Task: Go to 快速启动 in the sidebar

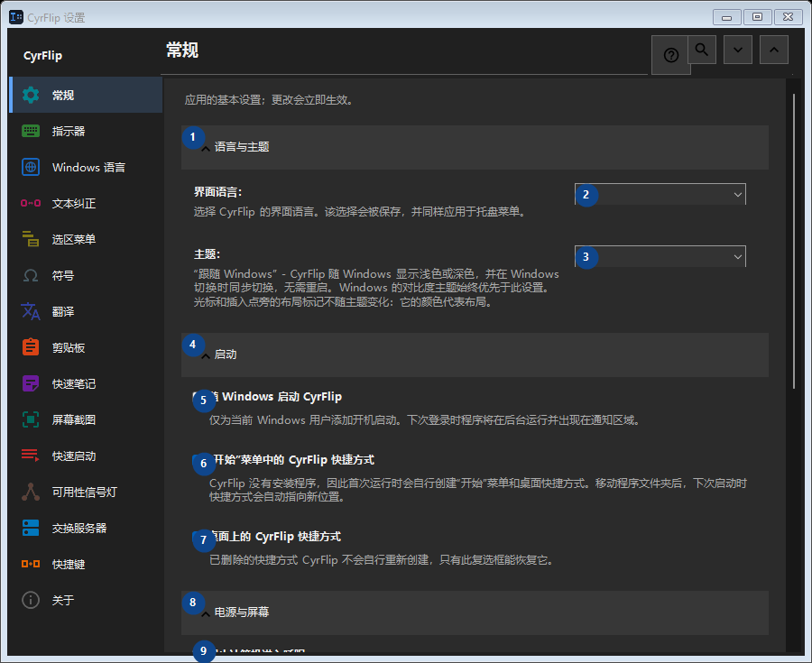Action: tap(86, 456)
